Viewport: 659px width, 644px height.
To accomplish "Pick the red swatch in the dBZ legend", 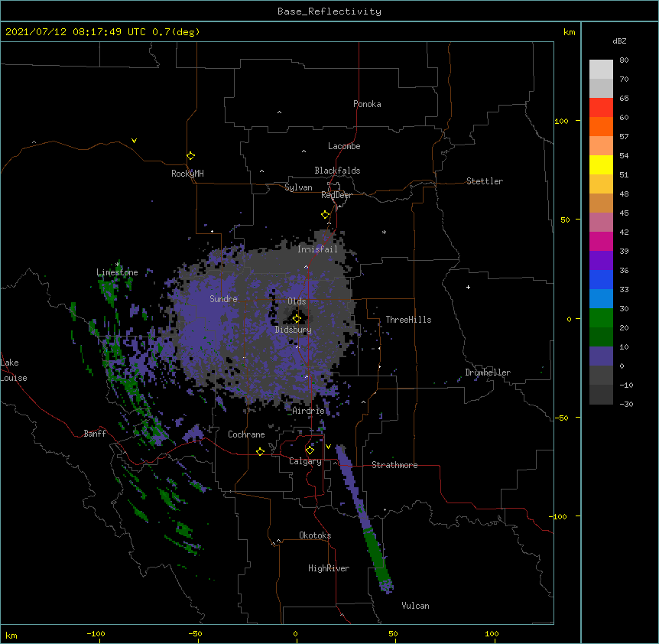I will (x=601, y=107).
